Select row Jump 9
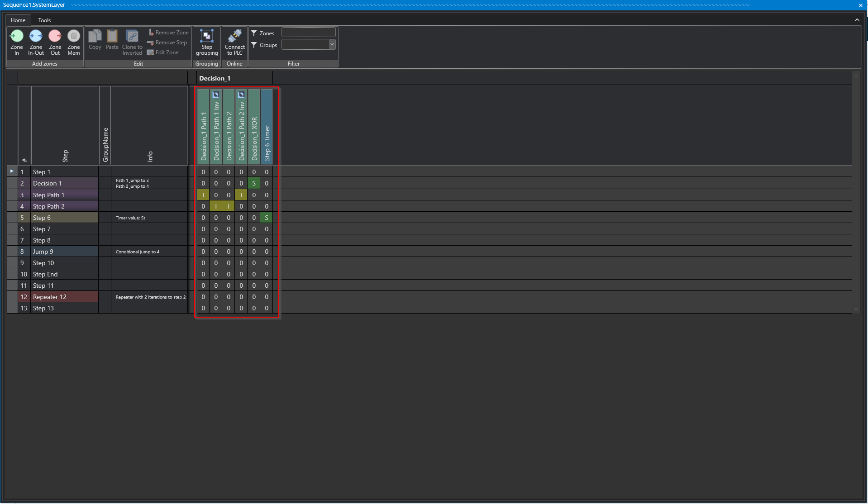This screenshot has width=868, height=504. pos(64,252)
